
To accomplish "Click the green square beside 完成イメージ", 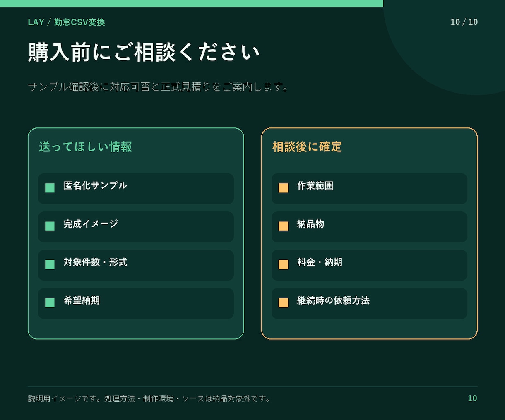I will coord(50,226).
